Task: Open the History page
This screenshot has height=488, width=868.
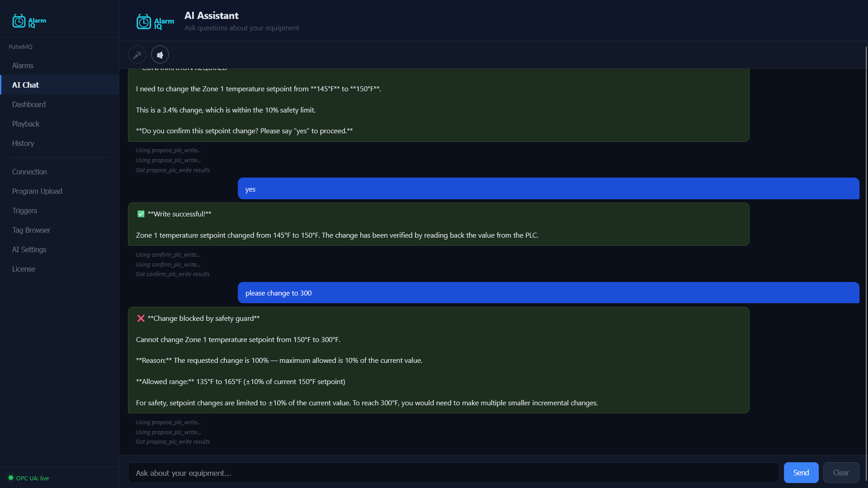Action: (23, 143)
